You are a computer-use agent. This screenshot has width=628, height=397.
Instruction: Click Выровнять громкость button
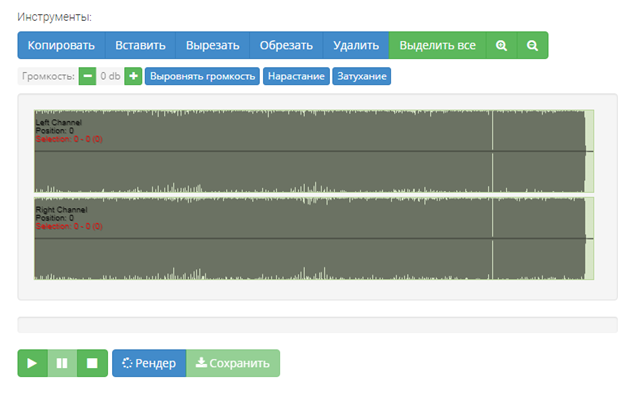point(202,76)
